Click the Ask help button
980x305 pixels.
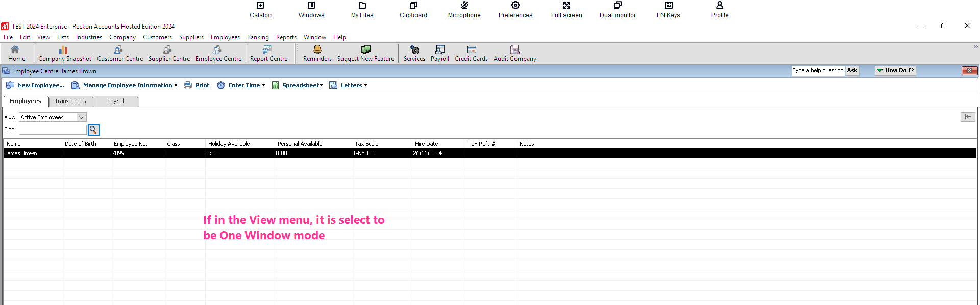pos(852,71)
